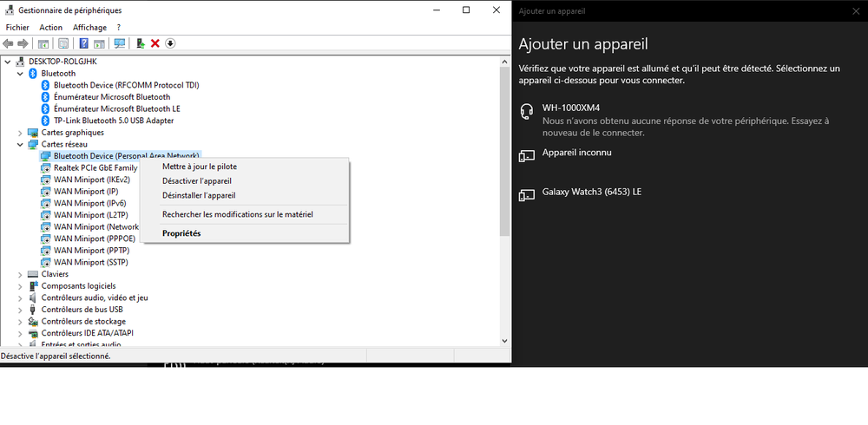Choose Désinstaller l'appareil from context menu

199,195
